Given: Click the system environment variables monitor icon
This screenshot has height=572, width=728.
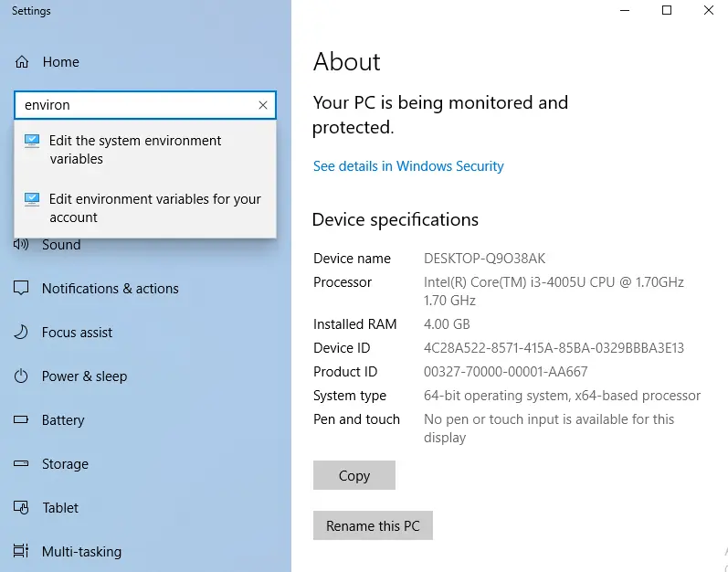Looking at the screenshot, I should pos(32,141).
